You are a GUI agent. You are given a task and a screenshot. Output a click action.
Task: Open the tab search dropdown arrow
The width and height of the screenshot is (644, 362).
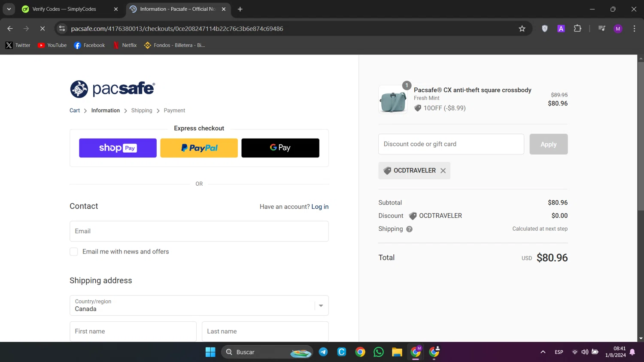click(x=9, y=9)
